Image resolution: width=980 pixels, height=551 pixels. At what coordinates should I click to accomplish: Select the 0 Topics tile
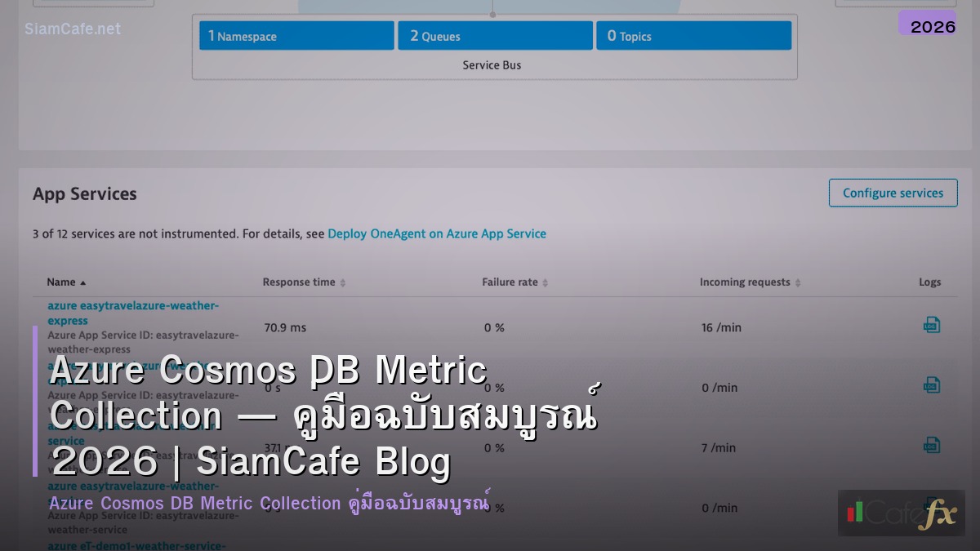(693, 35)
